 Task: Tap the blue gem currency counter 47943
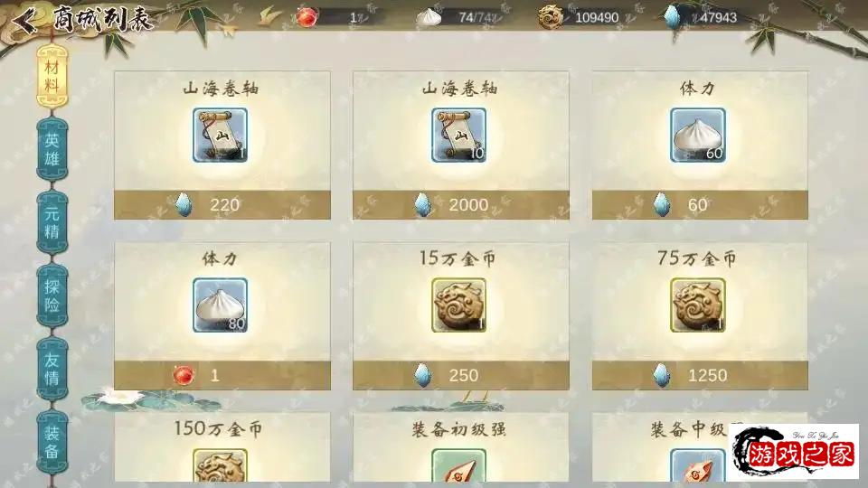pos(702,18)
